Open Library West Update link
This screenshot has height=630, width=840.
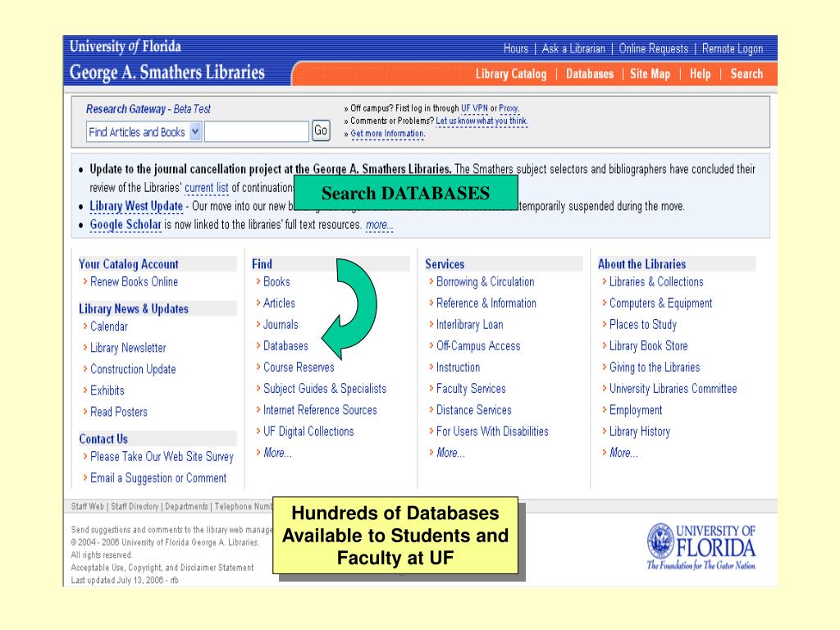(x=136, y=206)
